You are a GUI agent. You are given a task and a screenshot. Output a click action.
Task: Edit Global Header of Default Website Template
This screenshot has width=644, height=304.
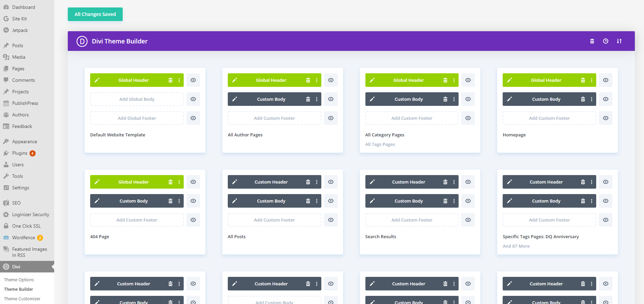tap(97, 80)
